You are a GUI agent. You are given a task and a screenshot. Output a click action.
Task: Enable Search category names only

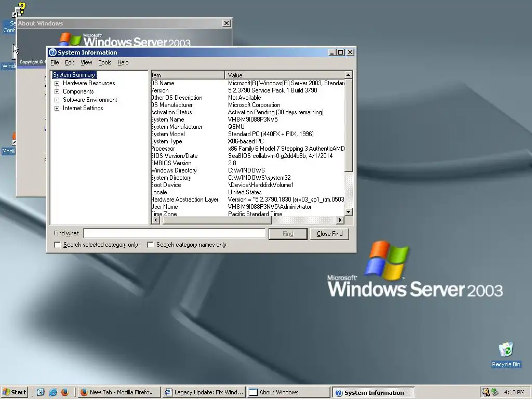(x=150, y=245)
